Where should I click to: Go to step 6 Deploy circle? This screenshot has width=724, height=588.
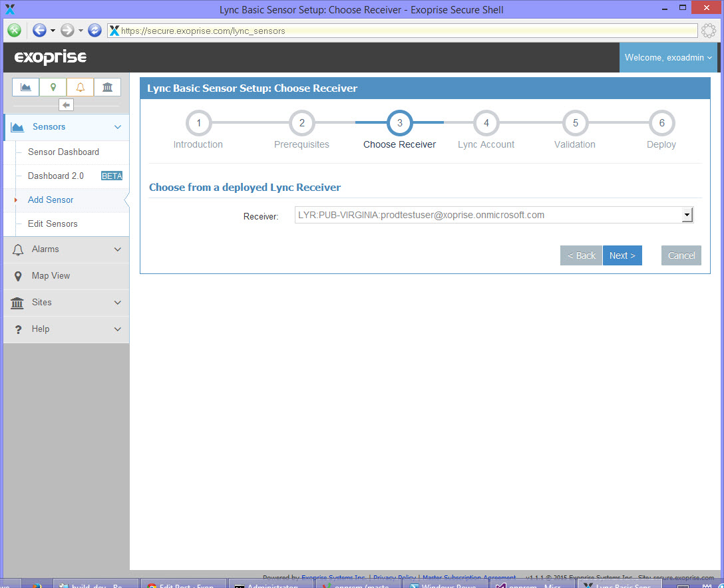661,123
